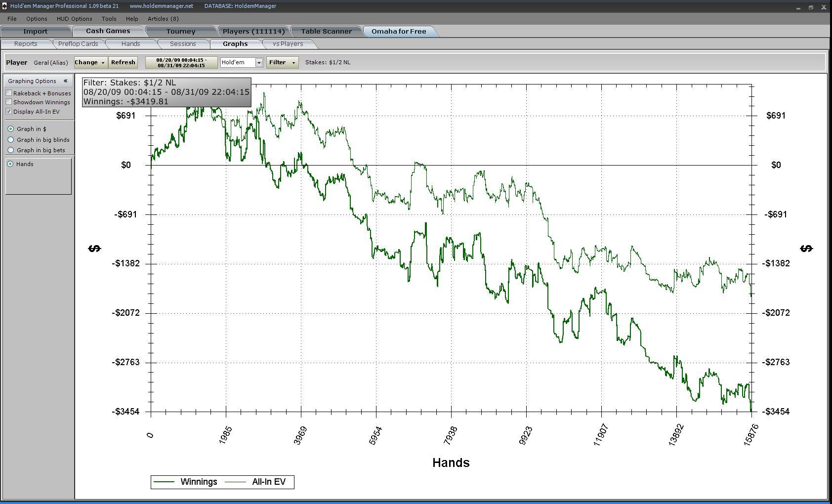Screen dimensions: 832x504
Task: Select Graph in big bets option
Action: click(x=10, y=150)
